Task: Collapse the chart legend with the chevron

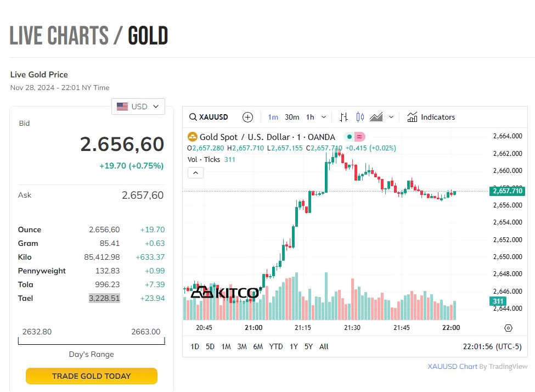Action: click(x=195, y=173)
